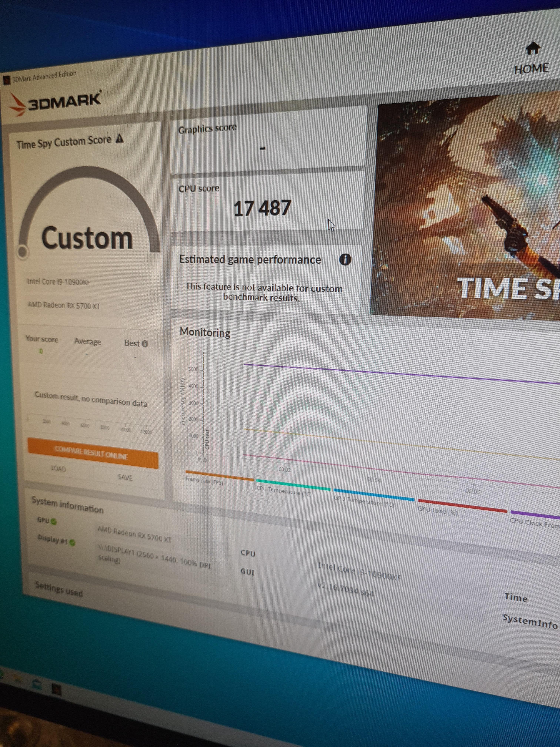This screenshot has width=560, height=747.
Task: Select the AMD Radeon RX 5700 XT text in score panel
Action: [x=64, y=305]
